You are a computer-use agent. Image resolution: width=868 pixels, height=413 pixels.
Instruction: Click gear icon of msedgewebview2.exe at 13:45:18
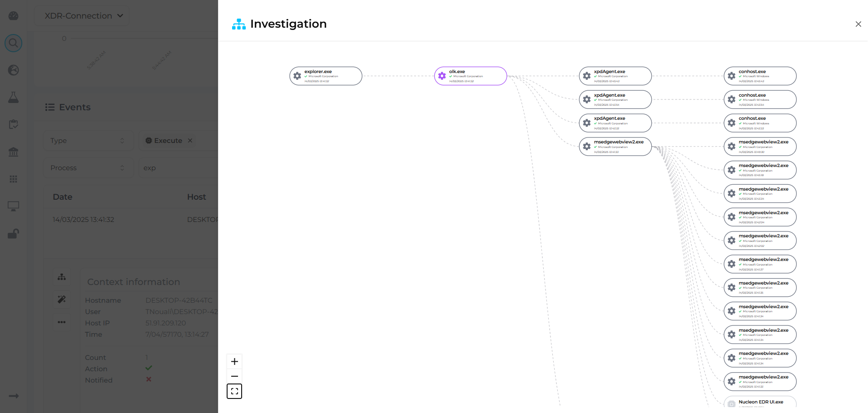point(731,170)
